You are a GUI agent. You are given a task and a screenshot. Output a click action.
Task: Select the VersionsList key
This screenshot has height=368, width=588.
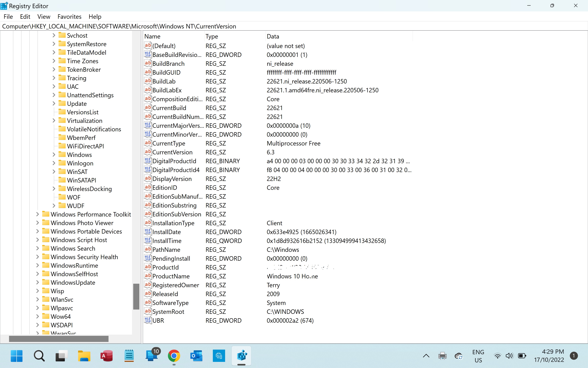coord(83,112)
